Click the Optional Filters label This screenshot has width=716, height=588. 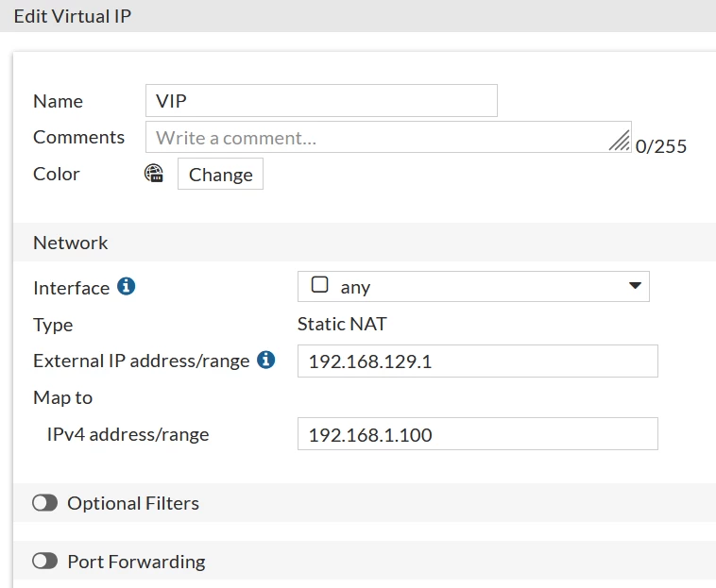pyautogui.click(x=133, y=503)
